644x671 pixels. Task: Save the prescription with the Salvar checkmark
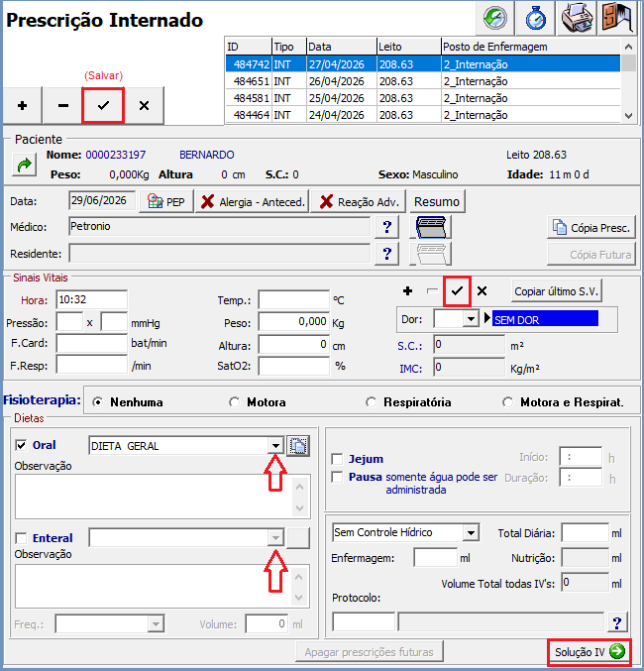(103, 105)
